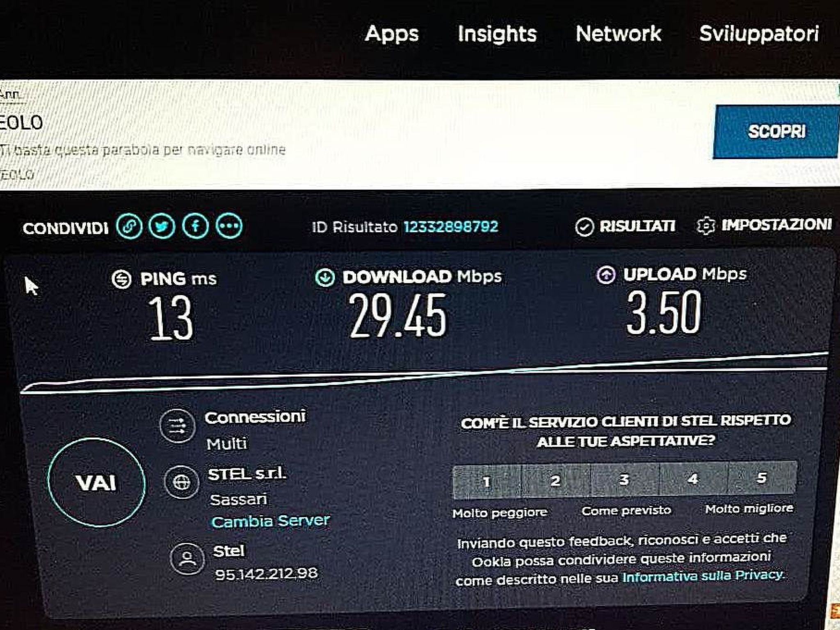Copy the result link via chain icon
This screenshot has width=840, height=630.
pos(129,226)
